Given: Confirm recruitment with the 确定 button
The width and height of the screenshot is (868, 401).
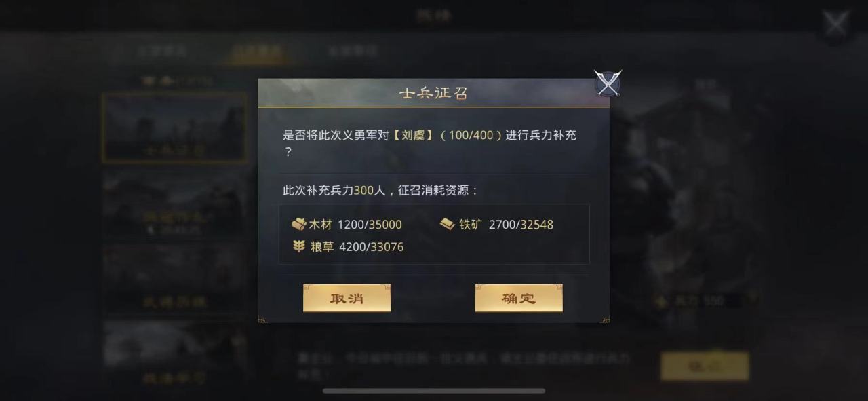Looking at the screenshot, I should (x=519, y=299).
